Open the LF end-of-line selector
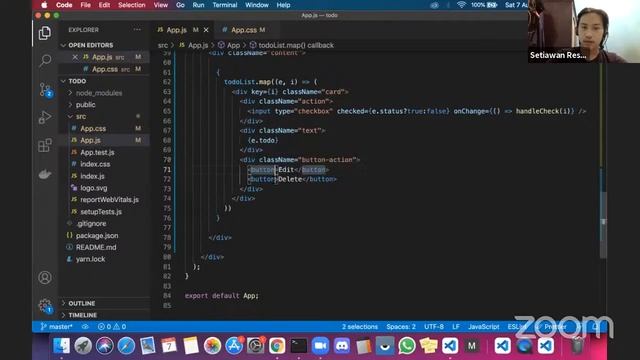 click(456, 327)
